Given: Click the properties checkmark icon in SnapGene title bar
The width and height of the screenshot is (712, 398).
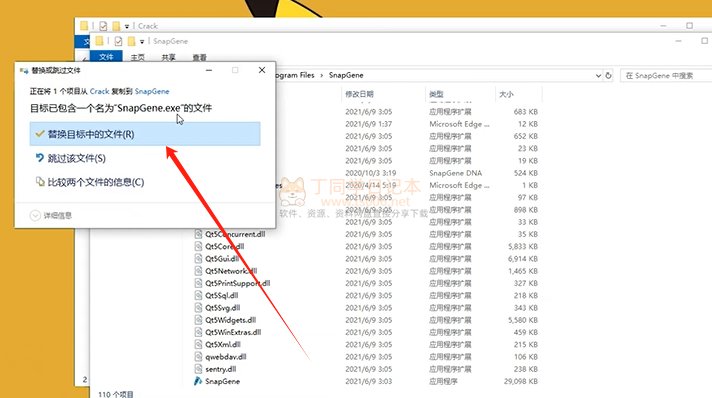Looking at the screenshot, I should point(118,41).
